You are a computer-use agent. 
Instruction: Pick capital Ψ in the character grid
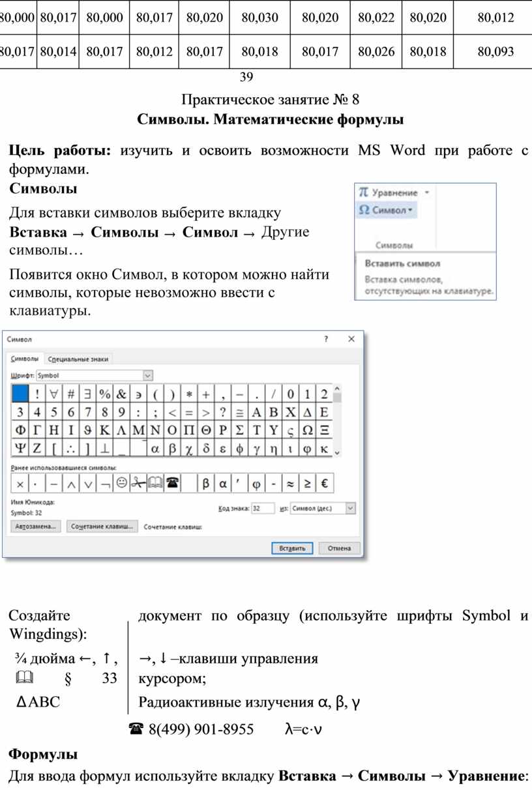21,448
